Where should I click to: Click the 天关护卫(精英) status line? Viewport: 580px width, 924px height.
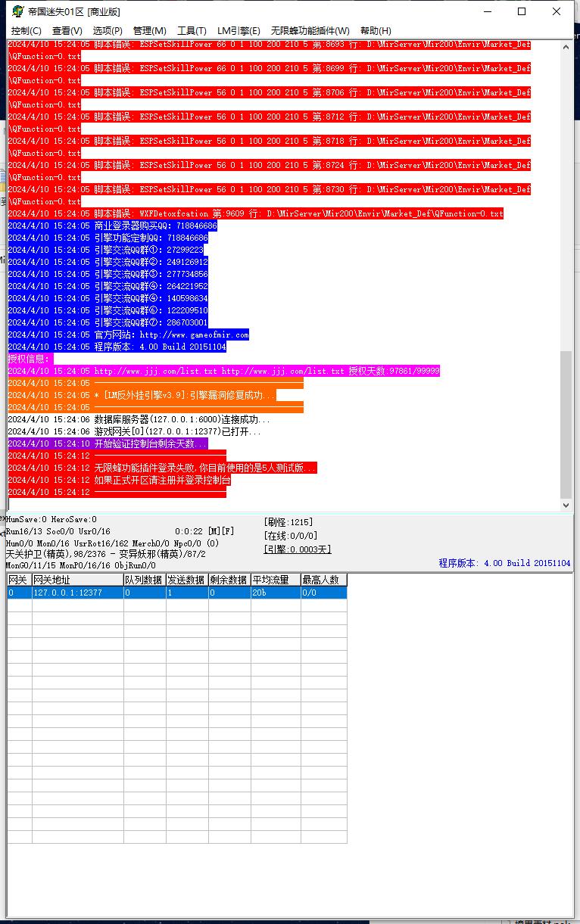[x=105, y=554]
